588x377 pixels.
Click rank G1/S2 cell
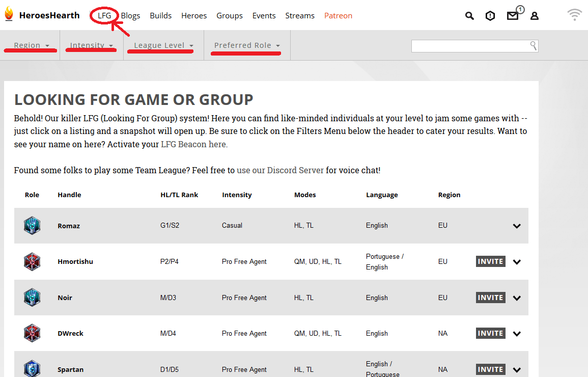coord(170,226)
